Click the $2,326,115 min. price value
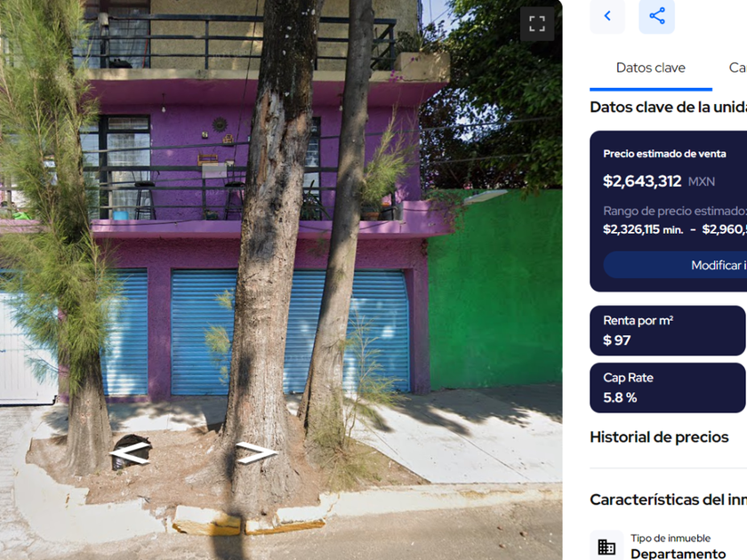Image resolution: width=747 pixels, height=560 pixels. click(643, 229)
